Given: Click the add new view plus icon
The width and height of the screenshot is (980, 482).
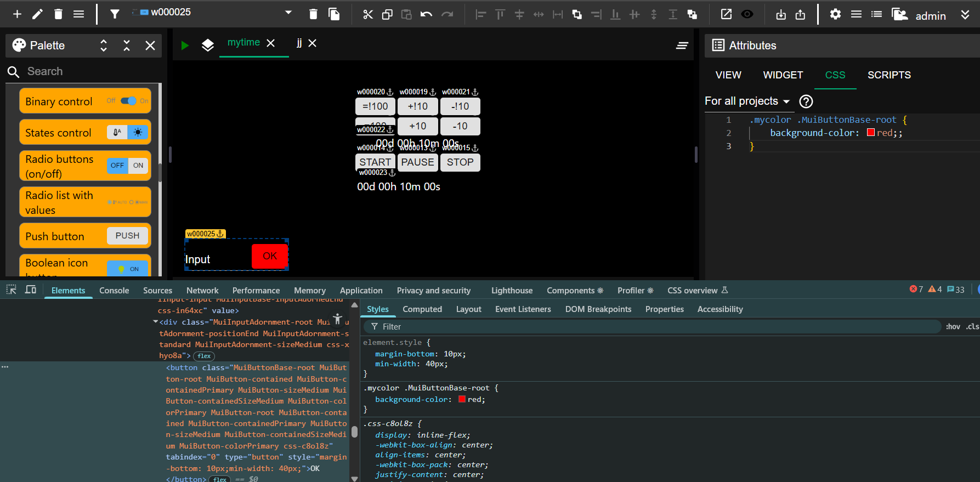Looking at the screenshot, I should coord(17,14).
